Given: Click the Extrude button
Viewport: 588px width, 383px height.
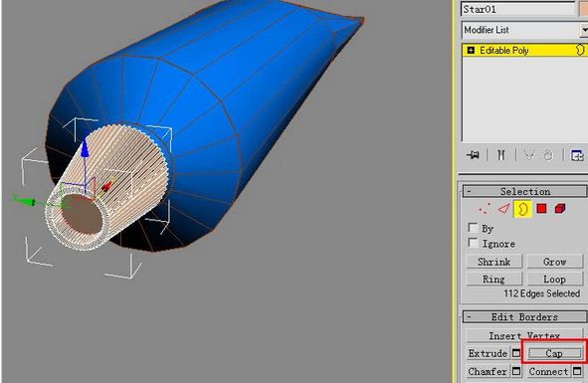Looking at the screenshot, I should [x=489, y=353].
